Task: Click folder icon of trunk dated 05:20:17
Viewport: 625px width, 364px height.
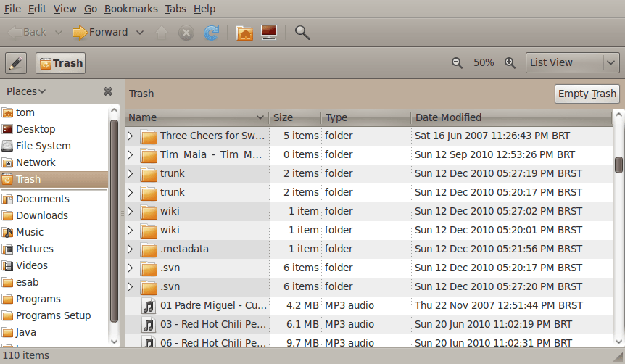Action: click(x=149, y=193)
